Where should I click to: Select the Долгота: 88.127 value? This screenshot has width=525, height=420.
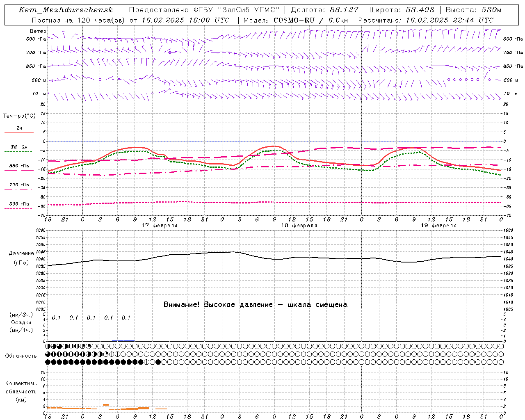[324, 10]
